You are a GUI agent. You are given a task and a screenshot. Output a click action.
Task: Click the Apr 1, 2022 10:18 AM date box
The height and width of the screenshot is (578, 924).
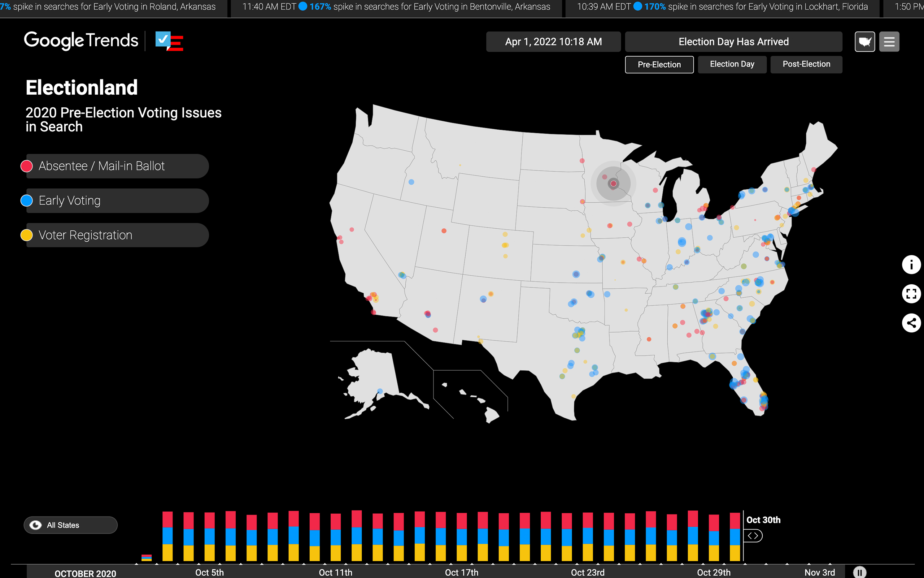[553, 41]
